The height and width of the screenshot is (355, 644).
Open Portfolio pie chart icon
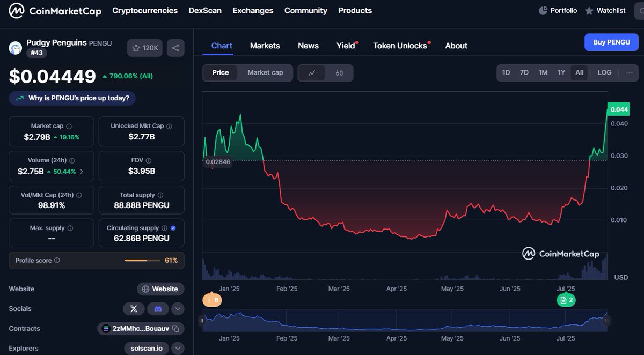point(543,10)
